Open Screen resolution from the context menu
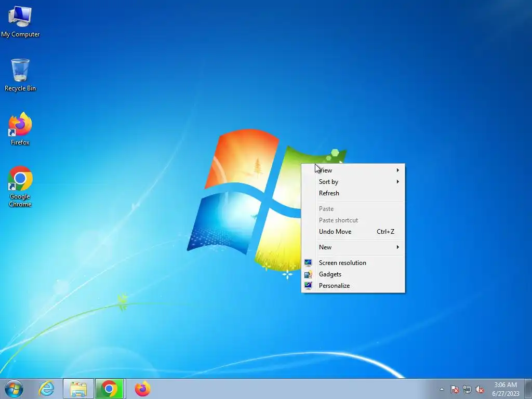Image resolution: width=532 pixels, height=399 pixels. click(x=353, y=263)
